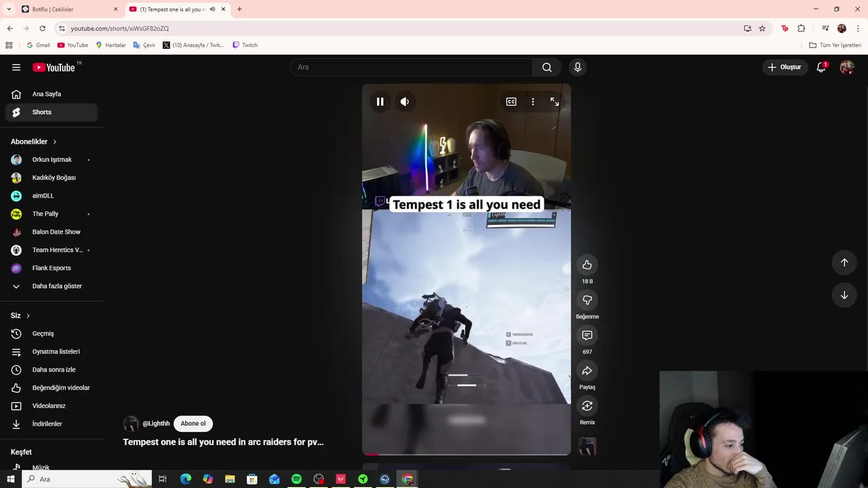868x488 pixels.
Task: Subscribe with the Abone ol button
Action: tap(193, 424)
